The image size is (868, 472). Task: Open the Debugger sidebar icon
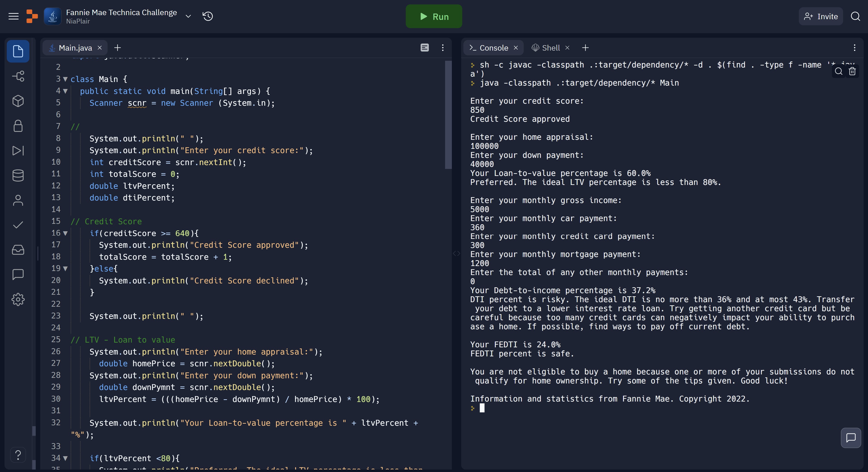18,150
